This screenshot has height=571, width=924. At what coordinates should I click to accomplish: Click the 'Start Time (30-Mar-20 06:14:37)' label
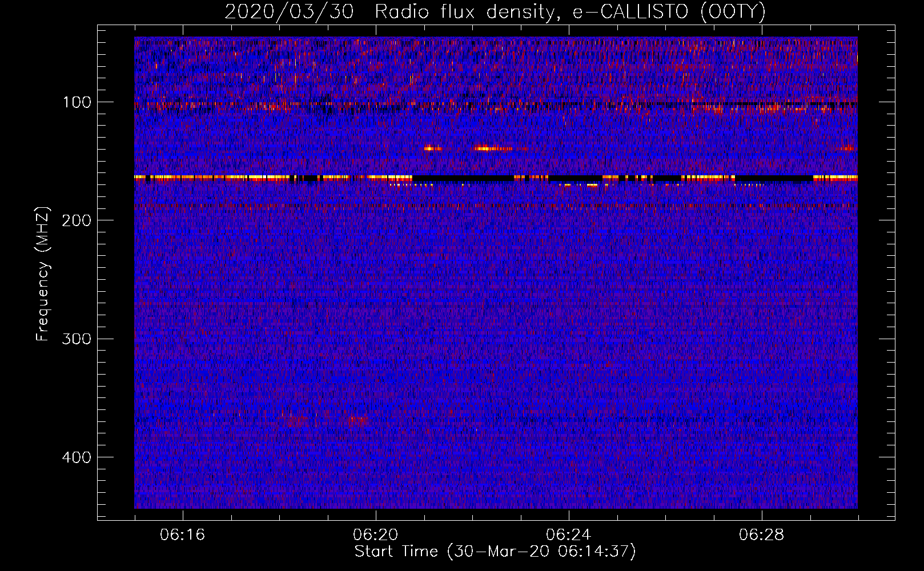(495, 552)
